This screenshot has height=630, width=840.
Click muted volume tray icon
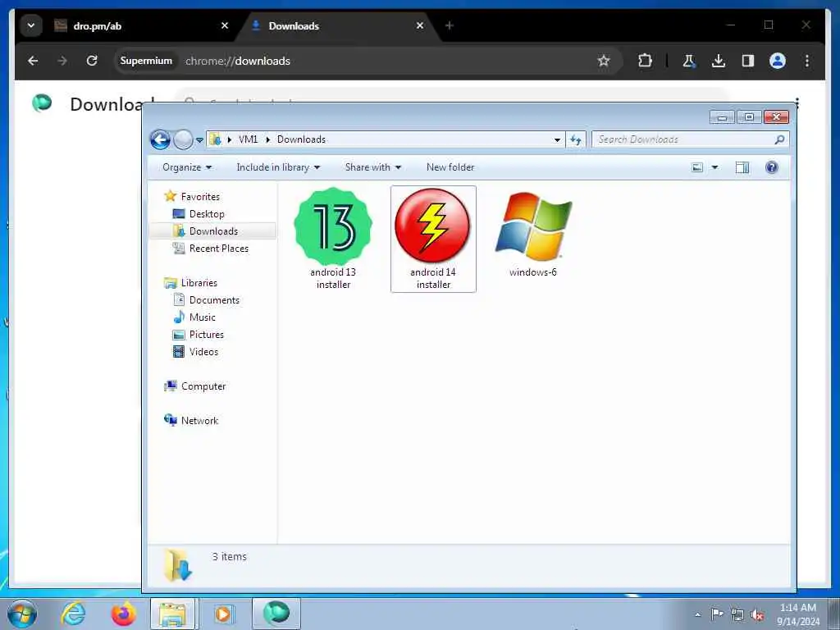coord(757,614)
